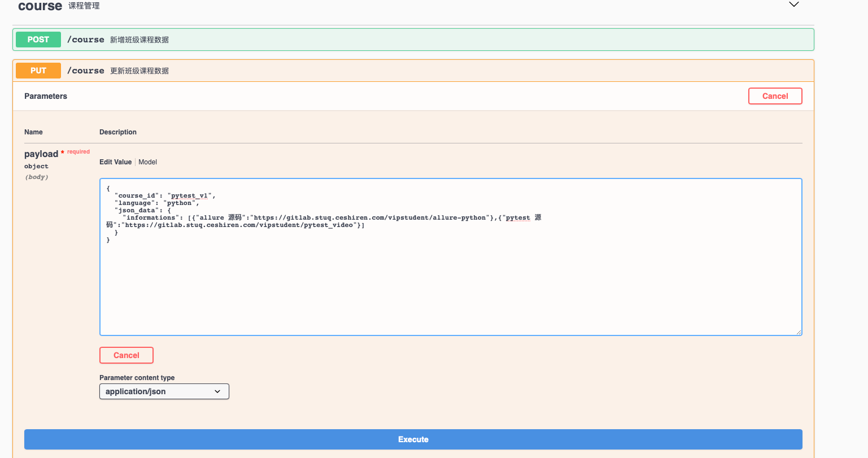Switch to the Model tab
Screen dimensions: 868x458
pyautogui.click(x=147, y=162)
